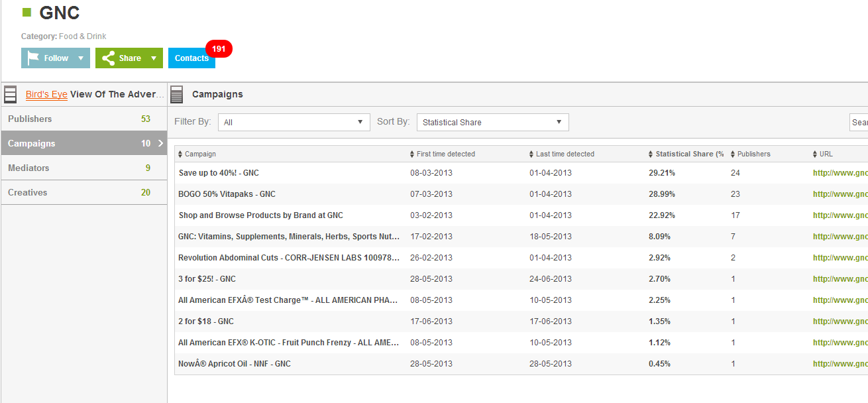
Task: Open the Filter By 'All' dropdown
Action: click(294, 122)
